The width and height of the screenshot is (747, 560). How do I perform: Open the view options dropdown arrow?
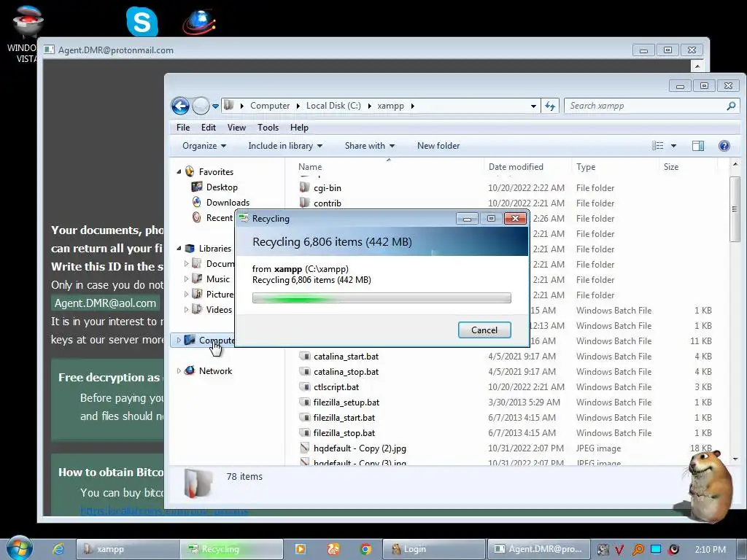(673, 146)
